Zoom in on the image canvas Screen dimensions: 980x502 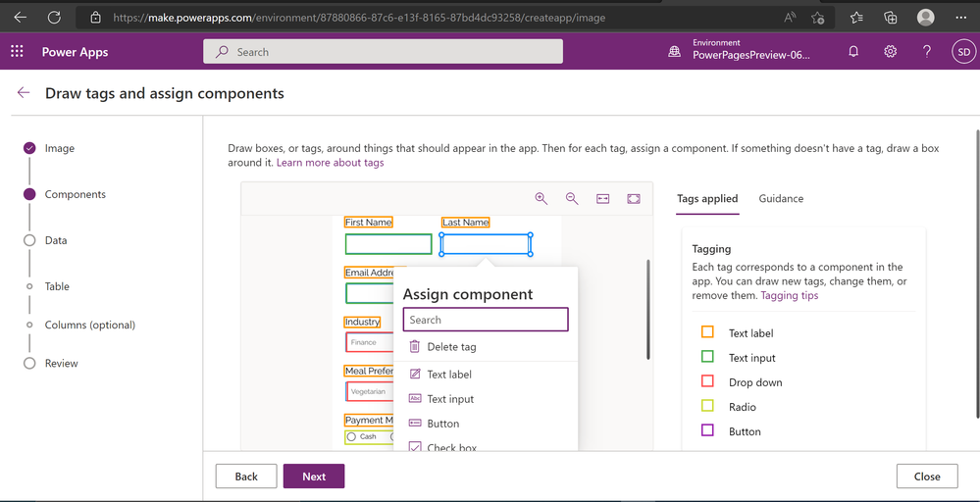coord(542,199)
